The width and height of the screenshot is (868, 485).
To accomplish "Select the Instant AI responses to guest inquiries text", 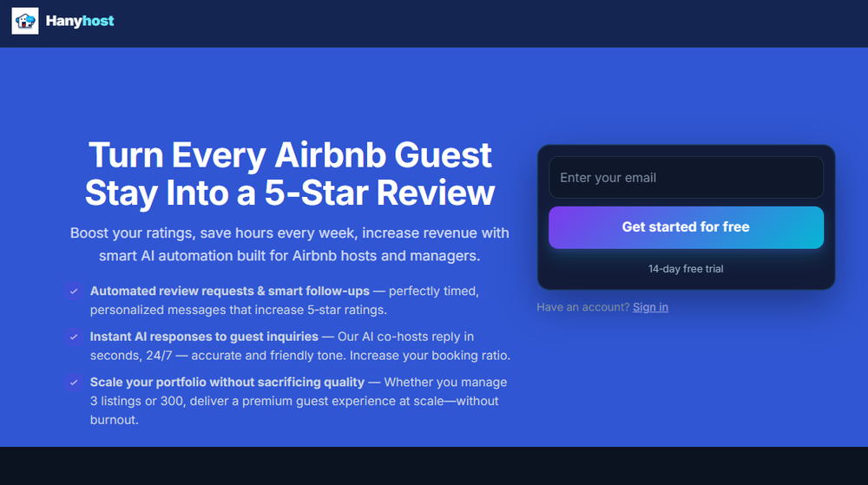I will 204,337.
